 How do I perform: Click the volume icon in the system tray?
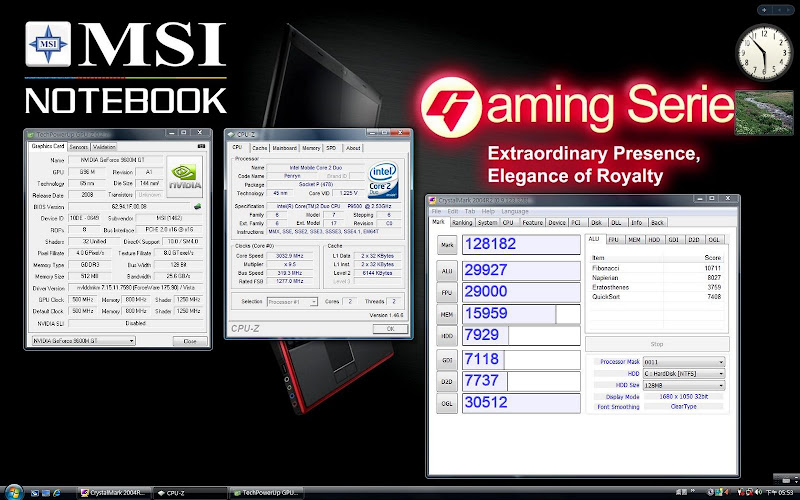point(758,493)
